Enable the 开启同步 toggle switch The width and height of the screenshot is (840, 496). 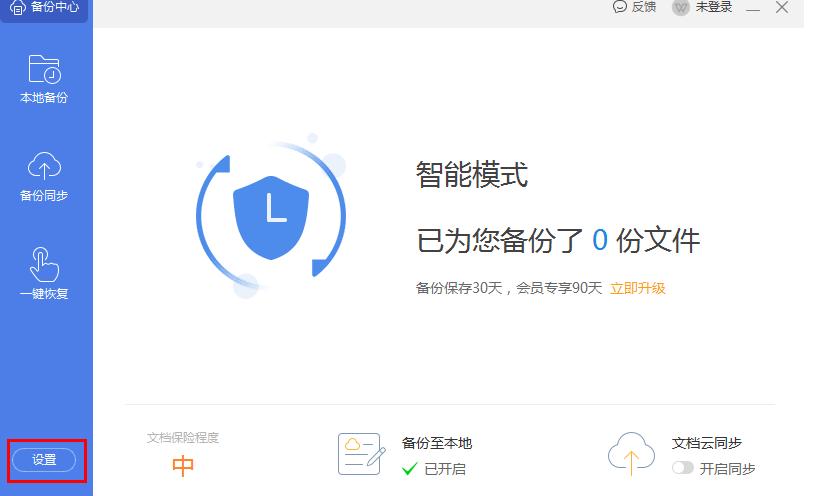pos(683,468)
